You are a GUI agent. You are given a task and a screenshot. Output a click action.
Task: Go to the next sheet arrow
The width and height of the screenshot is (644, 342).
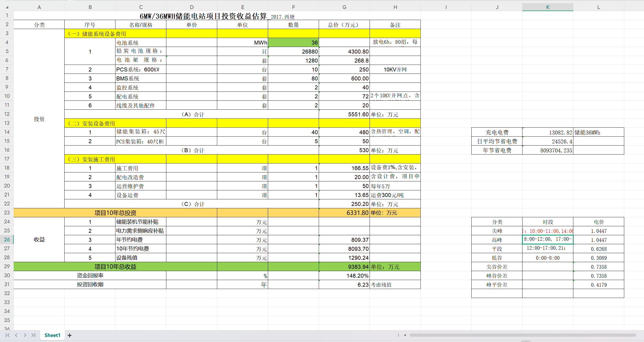pyautogui.click(x=25, y=335)
